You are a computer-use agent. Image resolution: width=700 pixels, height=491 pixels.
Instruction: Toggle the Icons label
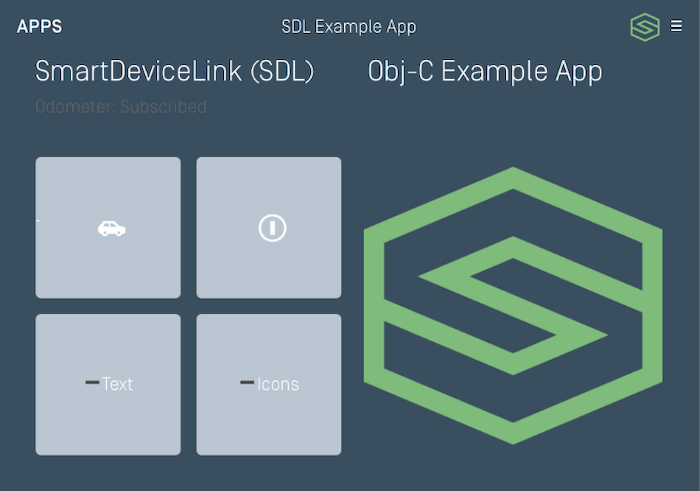coord(278,384)
